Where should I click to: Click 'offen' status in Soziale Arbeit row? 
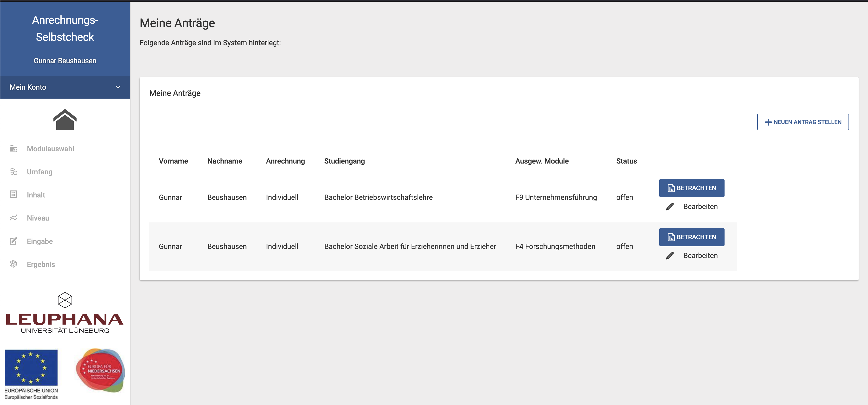(624, 247)
